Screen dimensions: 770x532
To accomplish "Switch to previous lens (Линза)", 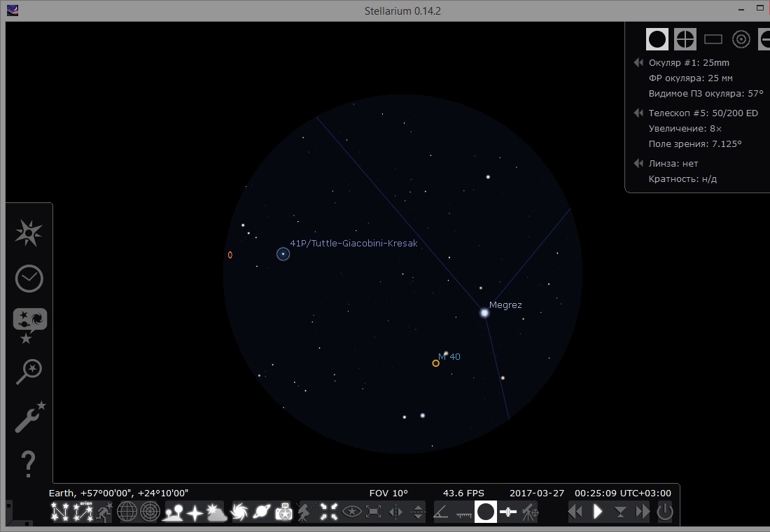I will 638,163.
